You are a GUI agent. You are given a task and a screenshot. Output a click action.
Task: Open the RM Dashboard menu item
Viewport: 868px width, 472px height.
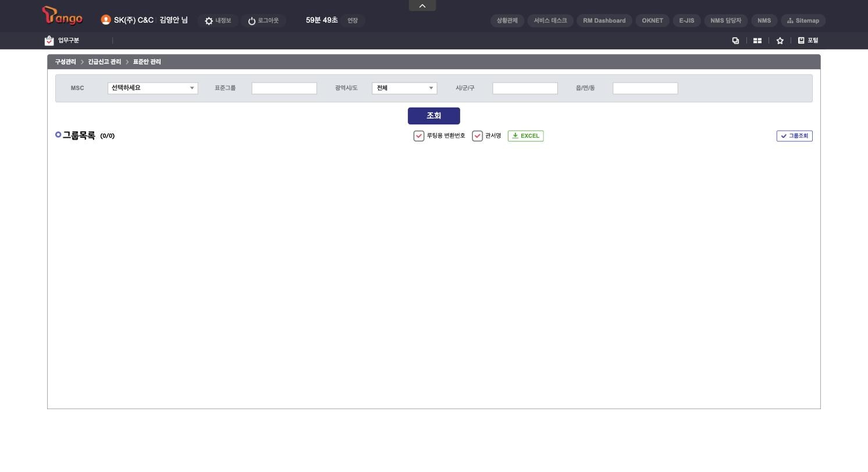tap(604, 20)
